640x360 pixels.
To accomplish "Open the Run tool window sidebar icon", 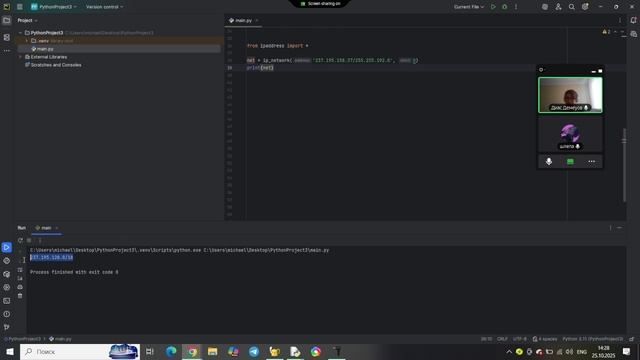I will (7, 247).
